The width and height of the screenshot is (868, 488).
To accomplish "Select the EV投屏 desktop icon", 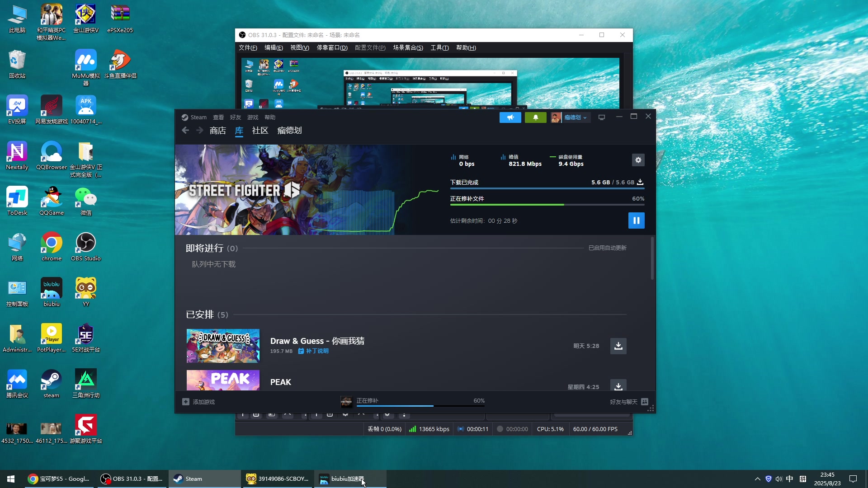I will tap(17, 110).
